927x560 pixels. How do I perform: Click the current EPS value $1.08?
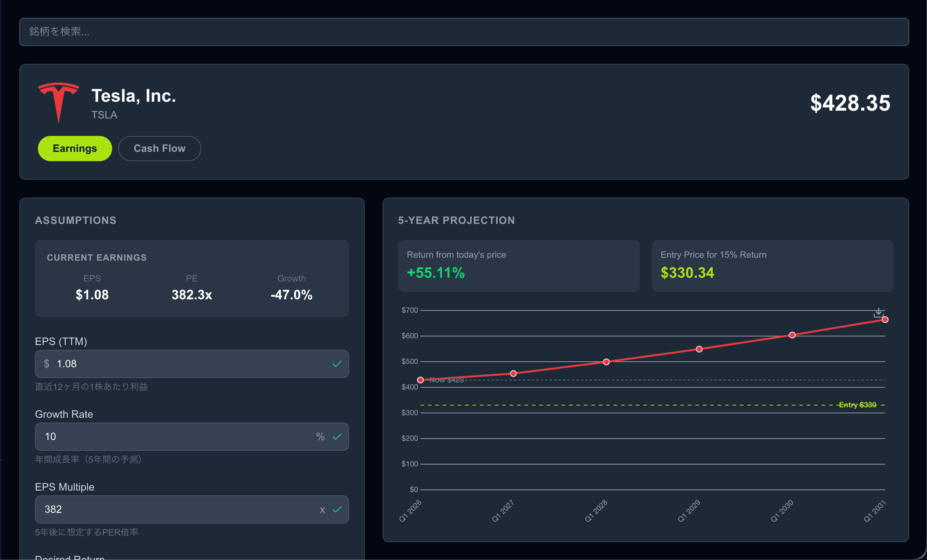point(92,295)
